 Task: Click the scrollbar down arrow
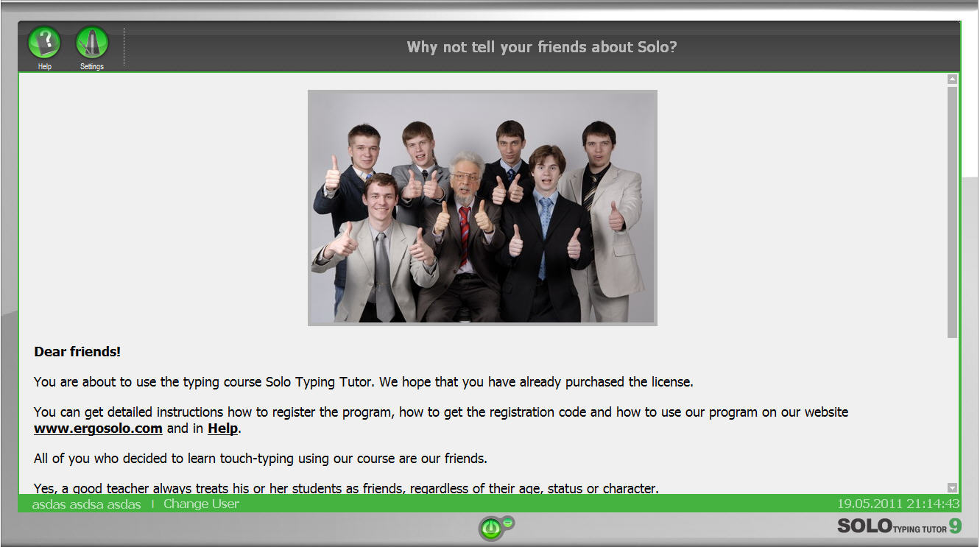(x=952, y=487)
